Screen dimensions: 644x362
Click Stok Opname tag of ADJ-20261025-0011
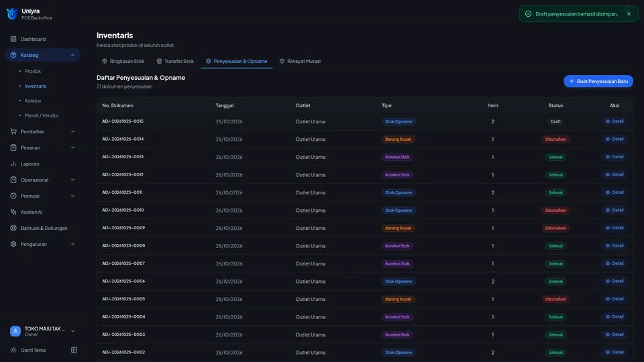398,192
